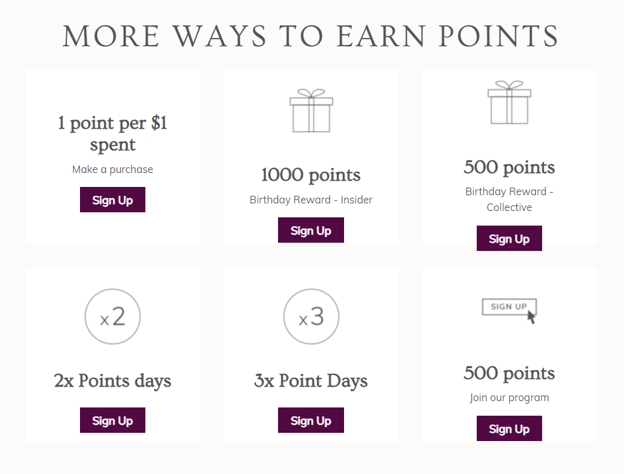Click the '1000 points' heading text
624x474 pixels.
(x=311, y=175)
